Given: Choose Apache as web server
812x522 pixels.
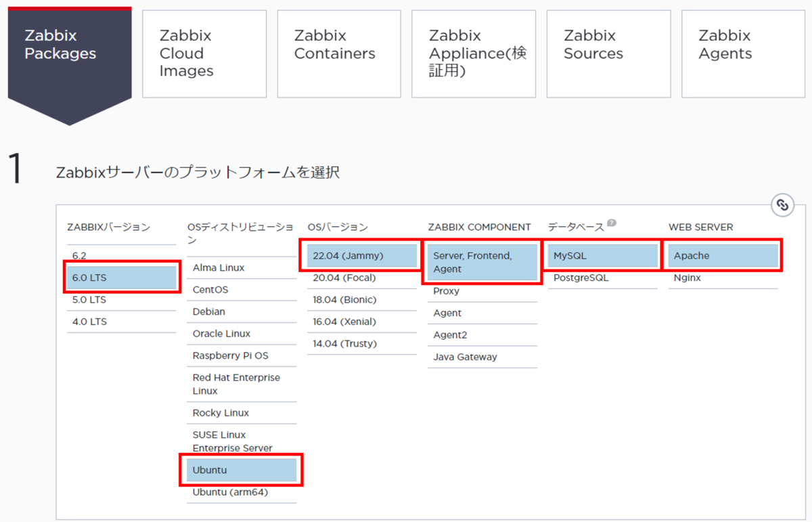Looking at the screenshot, I should [723, 256].
